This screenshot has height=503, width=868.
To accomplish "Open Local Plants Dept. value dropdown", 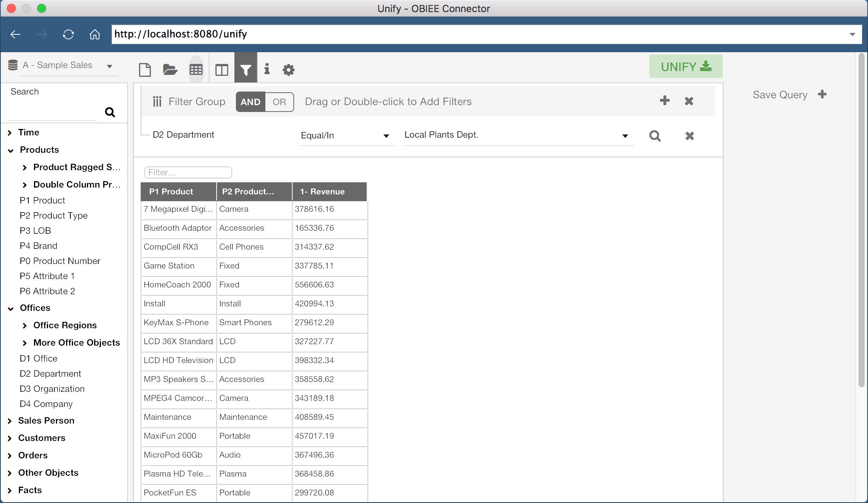I will [625, 136].
